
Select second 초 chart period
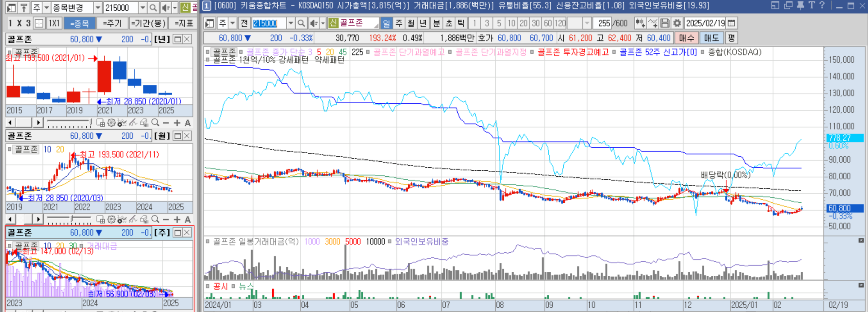(449, 23)
